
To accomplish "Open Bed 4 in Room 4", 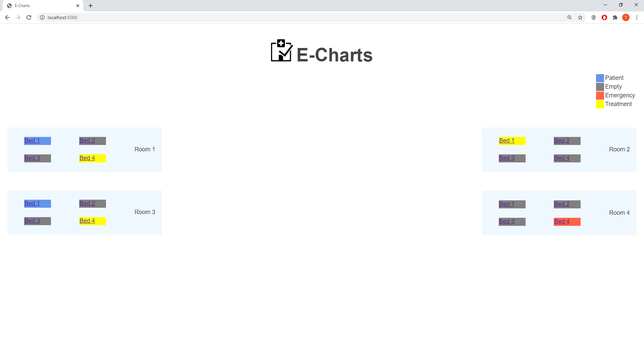I will coord(562,221).
